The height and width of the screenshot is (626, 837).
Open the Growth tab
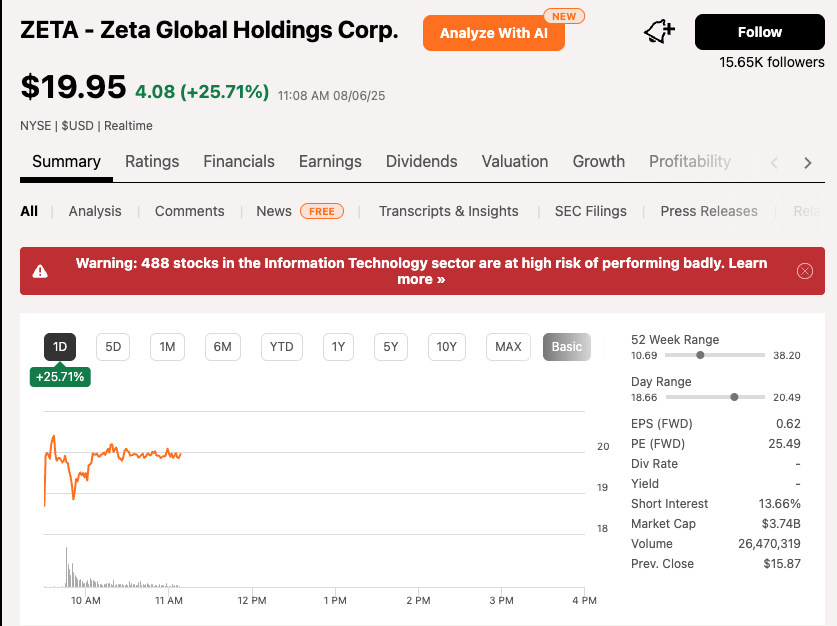coord(598,162)
